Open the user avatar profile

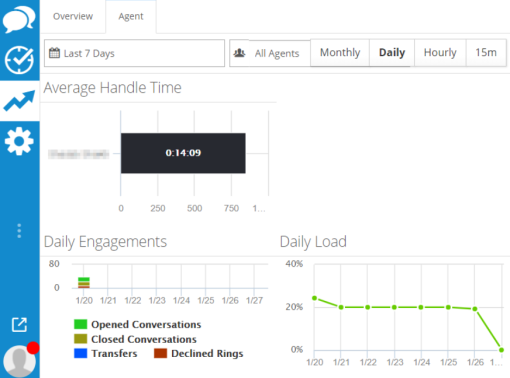pyautogui.click(x=20, y=361)
